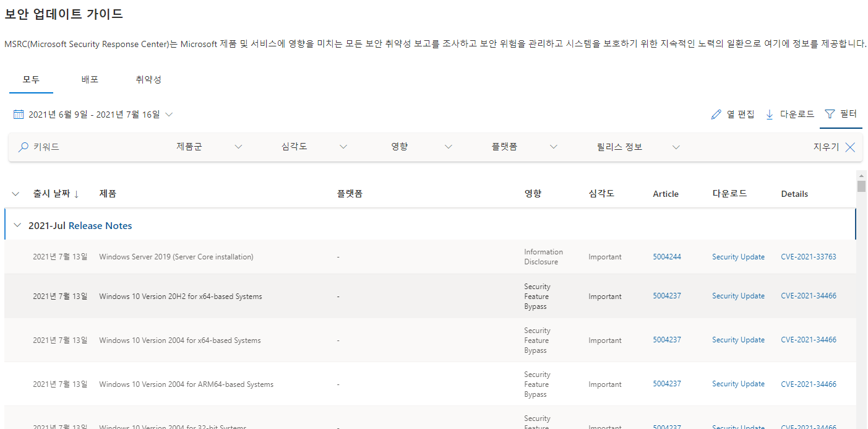This screenshot has width=868, height=429.
Task: Open CVE-2021-33763 details link
Action: (x=809, y=257)
